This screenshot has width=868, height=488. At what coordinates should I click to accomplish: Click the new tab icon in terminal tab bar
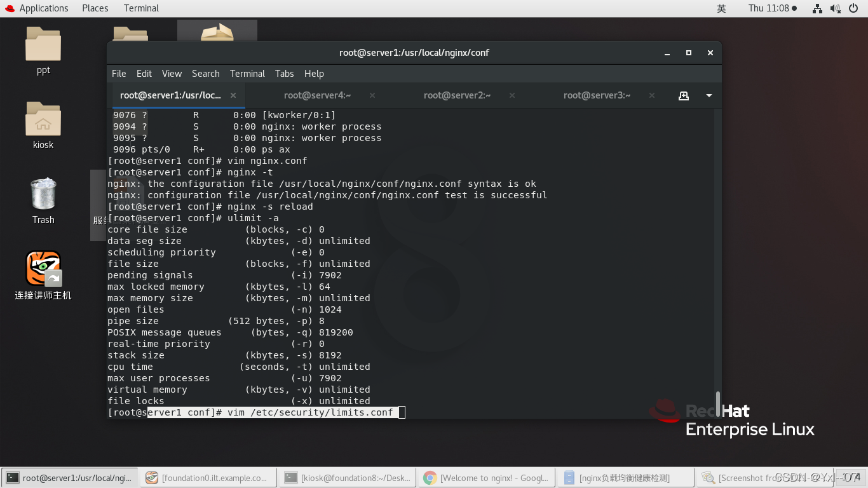click(x=684, y=95)
